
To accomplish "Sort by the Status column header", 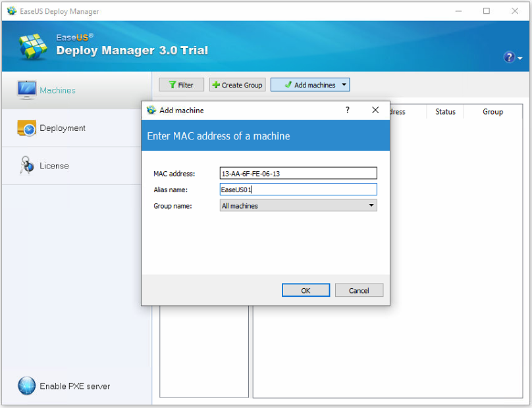I will tap(445, 112).
